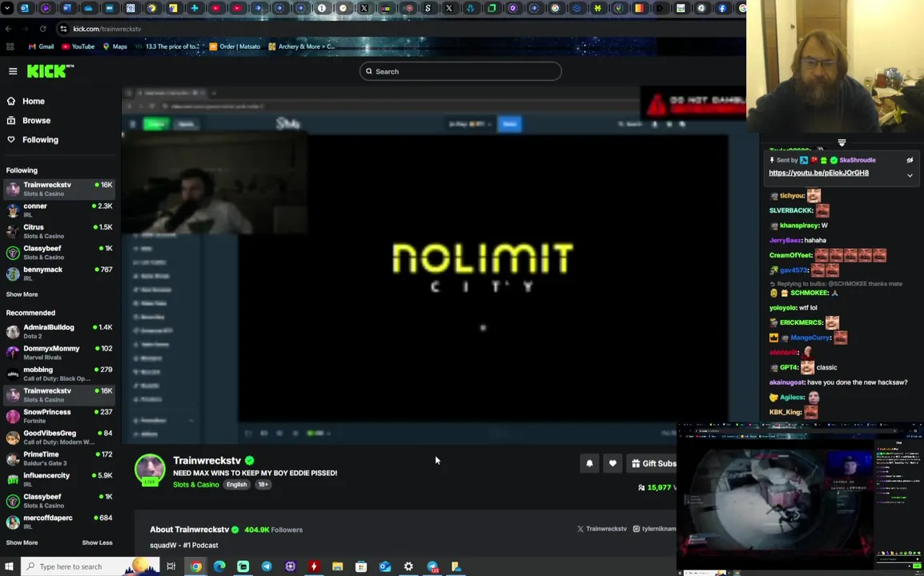Collapse the chat panel arrow

pyautogui.click(x=842, y=143)
